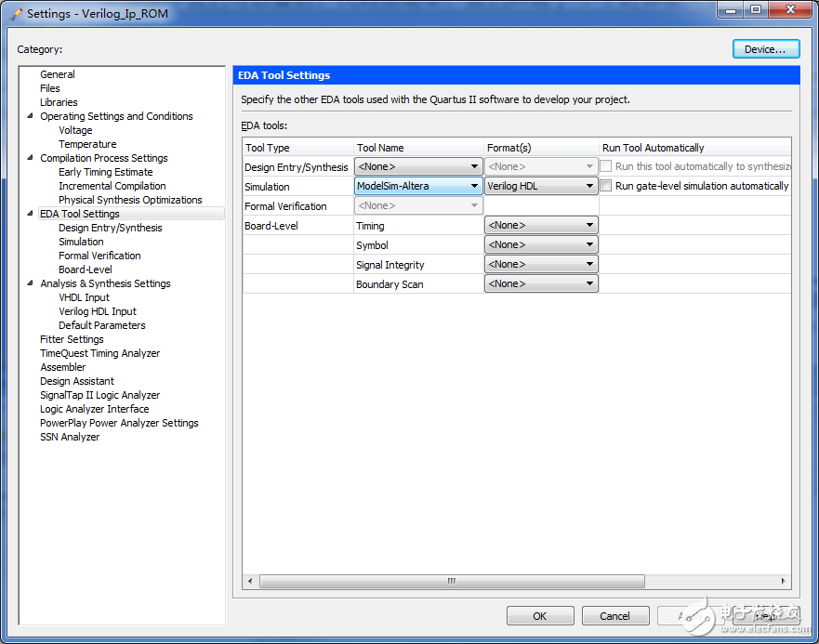Select SignalTap II Logic Analyzer
Screen dimensions: 819x644
pos(99,395)
